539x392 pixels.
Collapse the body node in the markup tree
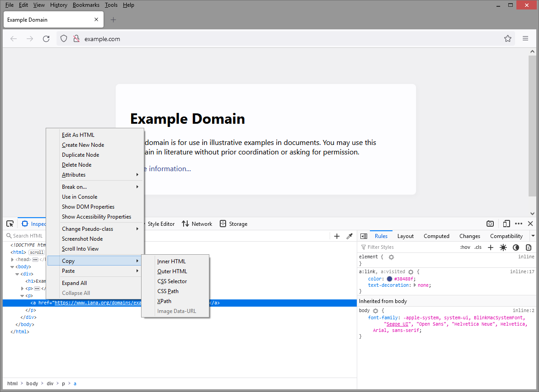point(11,266)
